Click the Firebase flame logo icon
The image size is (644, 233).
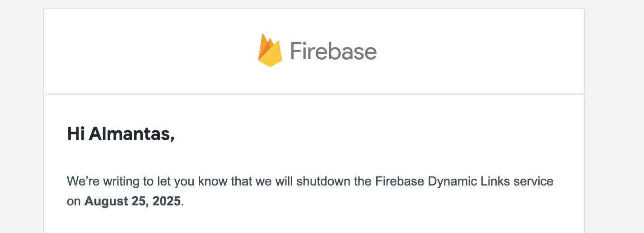270,50
